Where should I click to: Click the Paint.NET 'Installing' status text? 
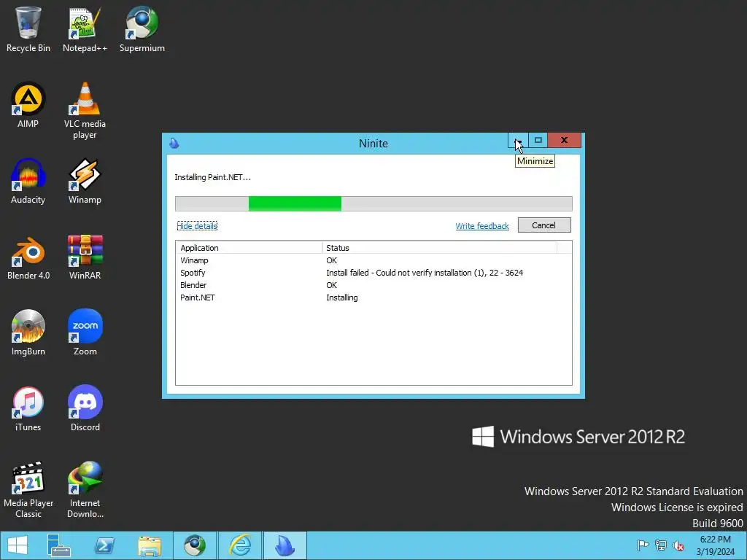click(x=341, y=297)
